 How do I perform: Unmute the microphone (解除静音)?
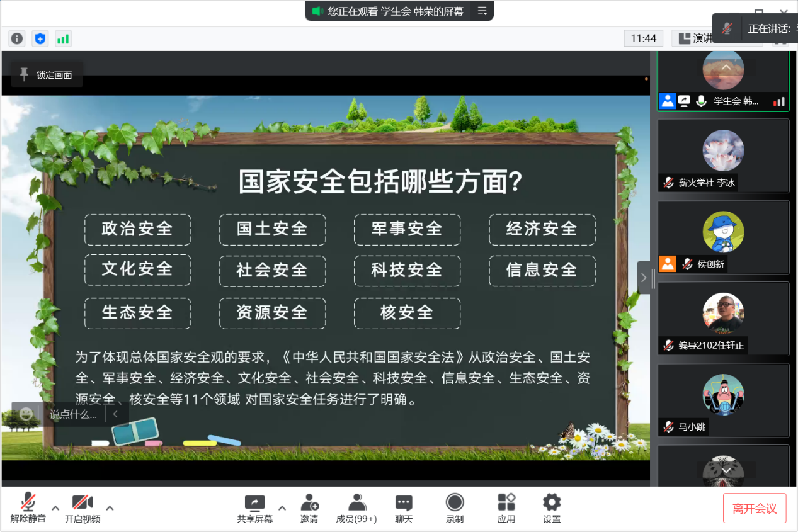28,508
